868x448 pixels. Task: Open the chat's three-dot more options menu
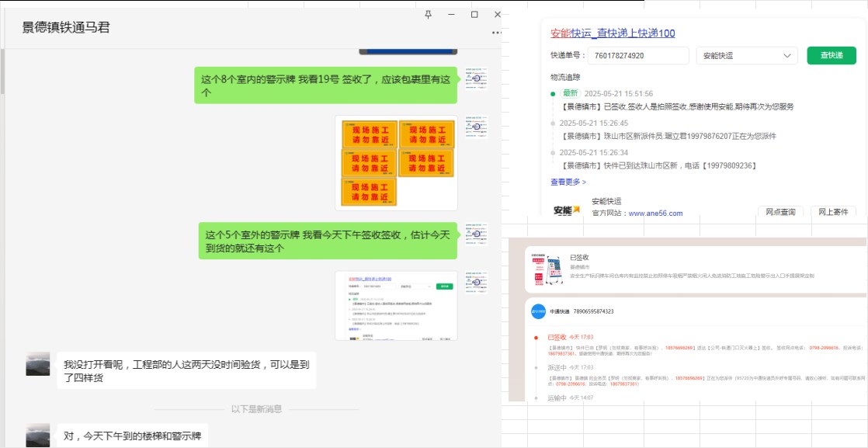(x=496, y=33)
